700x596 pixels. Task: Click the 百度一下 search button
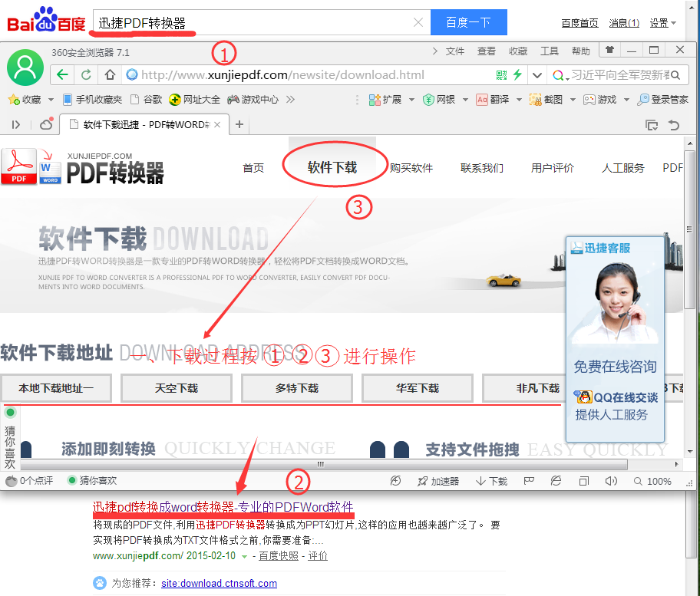pos(468,22)
